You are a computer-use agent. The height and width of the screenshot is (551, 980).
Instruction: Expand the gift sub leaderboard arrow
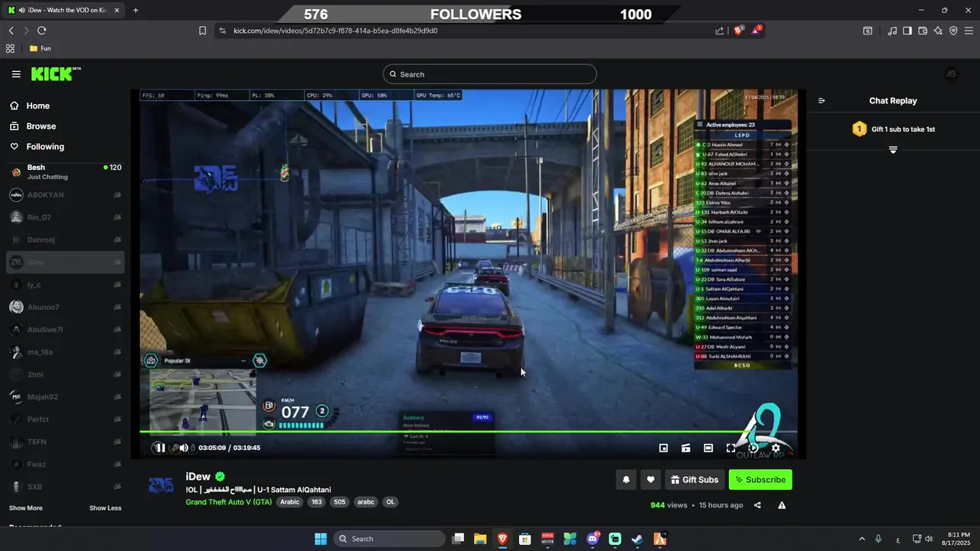click(x=893, y=150)
